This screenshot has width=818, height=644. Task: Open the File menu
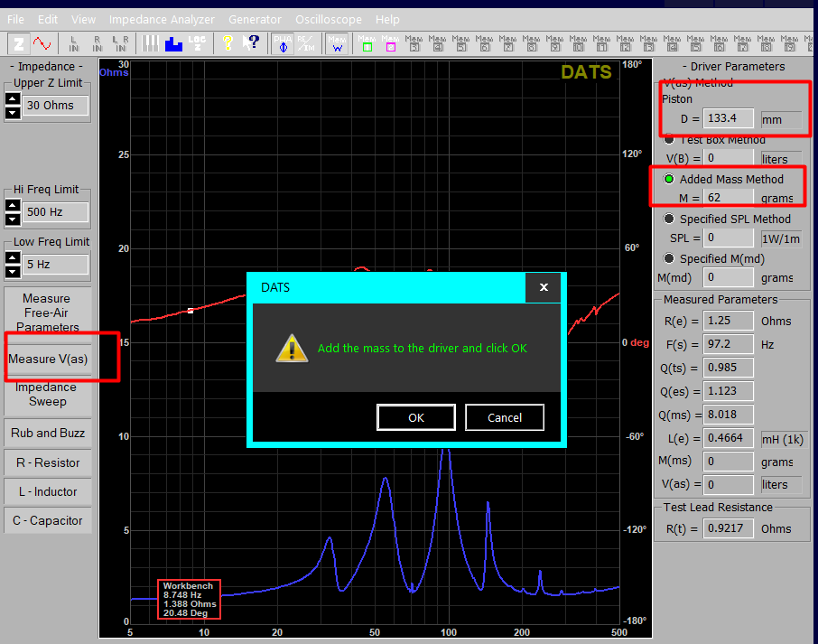coord(15,19)
